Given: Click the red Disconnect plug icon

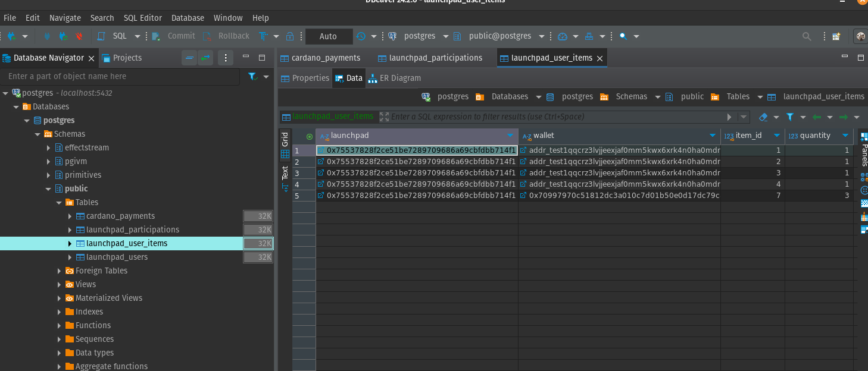Looking at the screenshot, I should click(x=79, y=36).
